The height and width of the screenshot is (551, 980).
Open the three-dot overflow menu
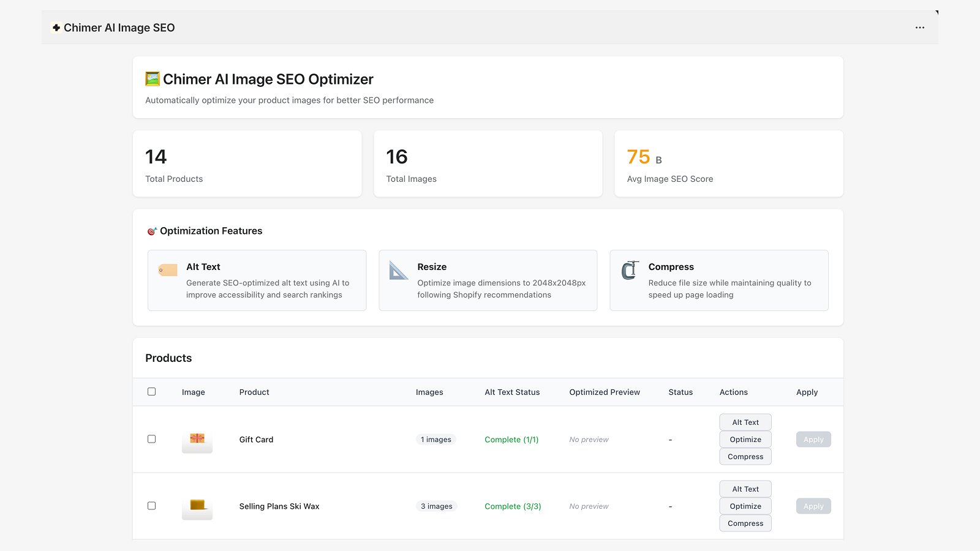920,28
